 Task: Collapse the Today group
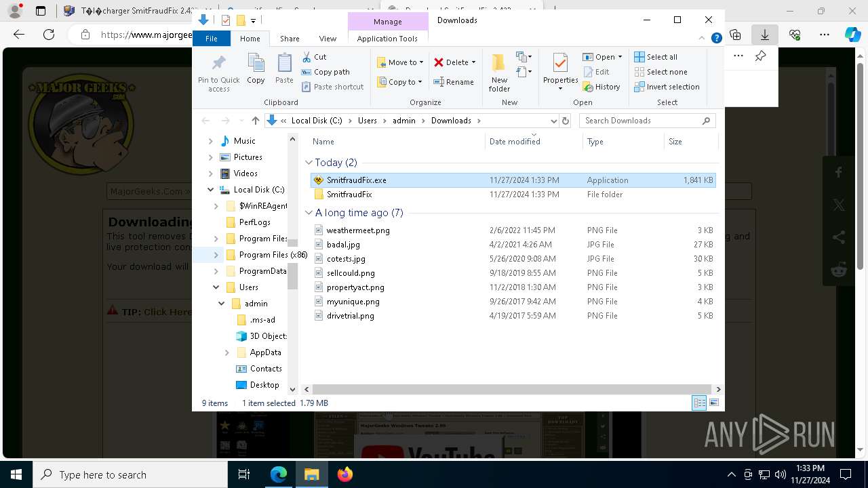point(309,163)
